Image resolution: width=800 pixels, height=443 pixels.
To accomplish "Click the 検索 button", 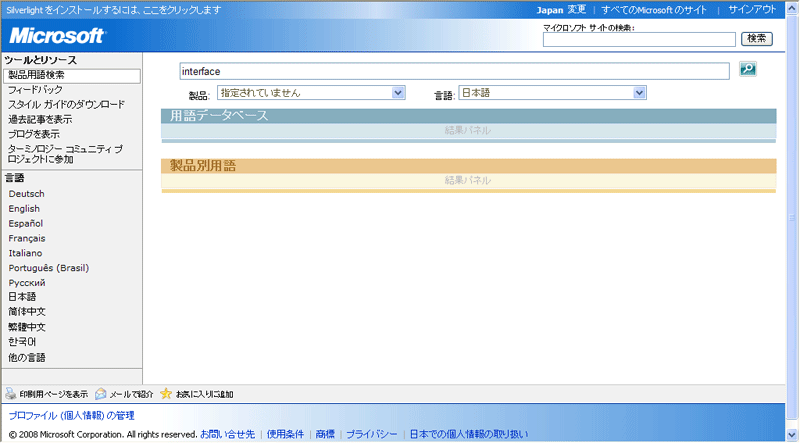I will [x=757, y=38].
